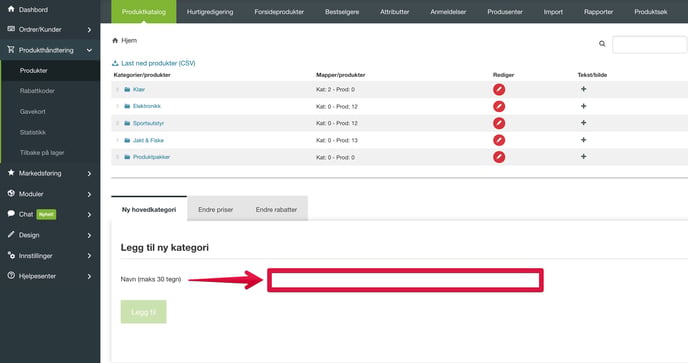
Task: Click the red edit icon for Produktpakker
Action: click(498, 157)
